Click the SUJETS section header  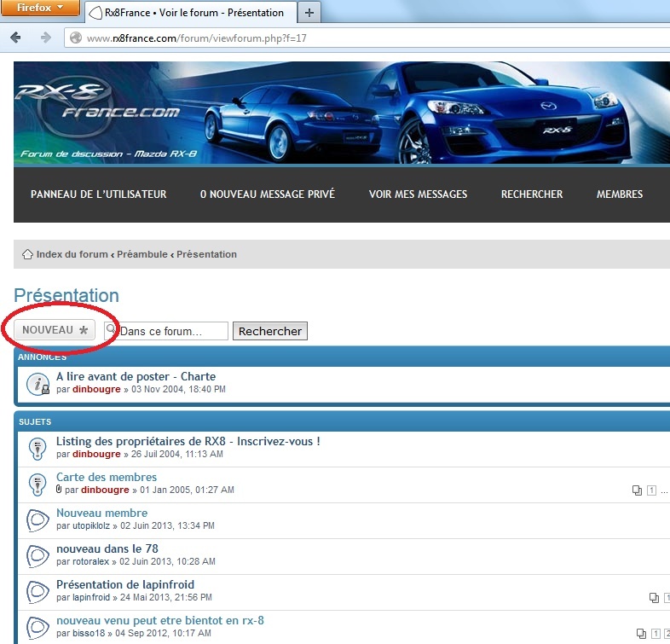point(35,422)
